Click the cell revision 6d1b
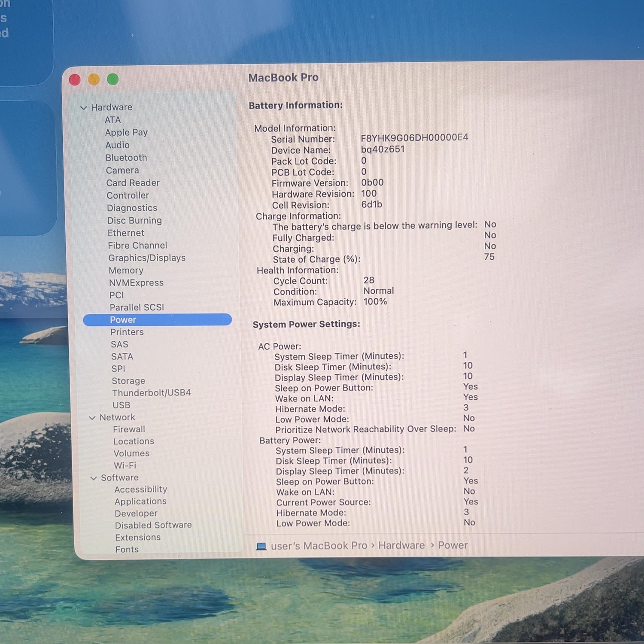This screenshot has height=644, width=644. (x=372, y=204)
